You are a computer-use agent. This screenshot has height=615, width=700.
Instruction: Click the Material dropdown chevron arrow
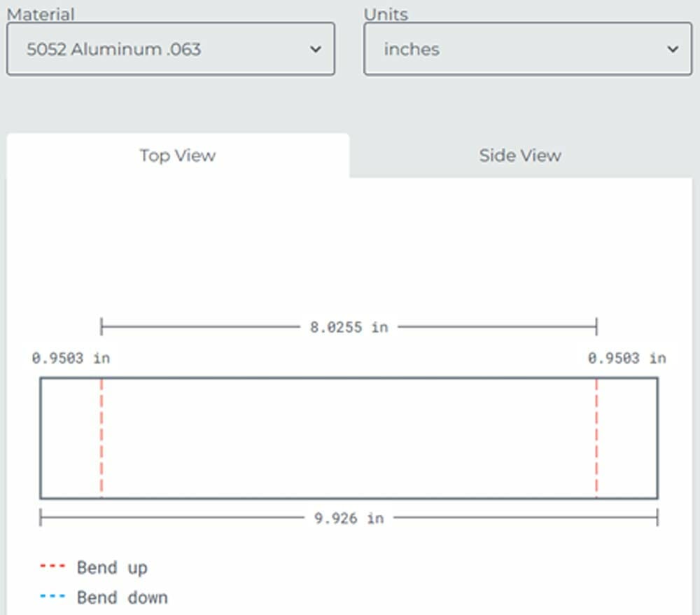[x=316, y=49]
